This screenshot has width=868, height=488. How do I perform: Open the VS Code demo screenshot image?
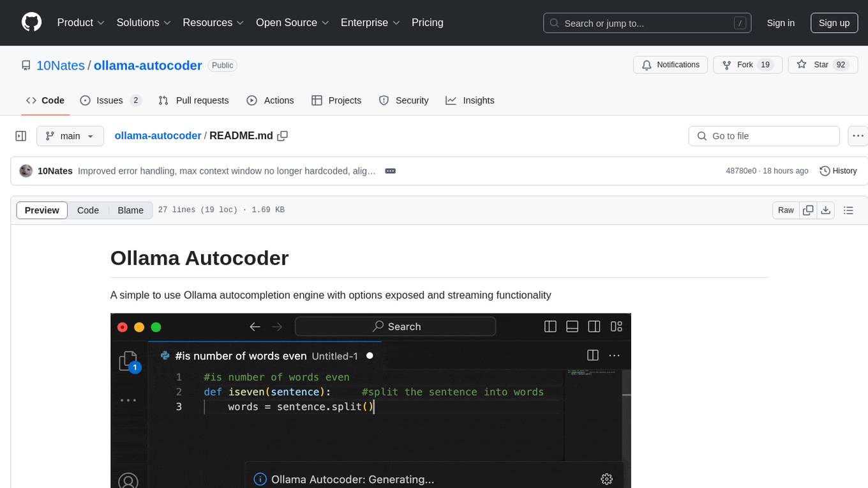click(371, 400)
